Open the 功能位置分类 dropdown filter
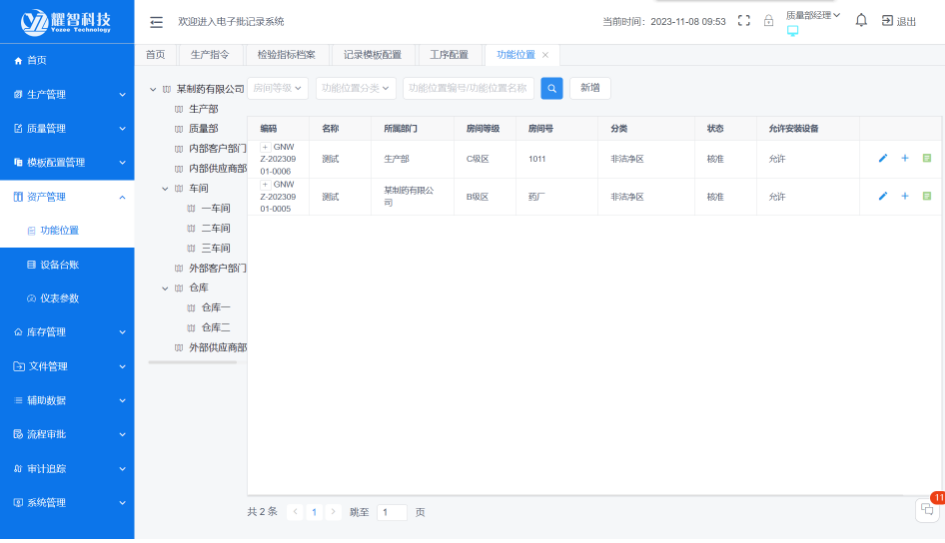The height and width of the screenshot is (543, 945). [356, 88]
